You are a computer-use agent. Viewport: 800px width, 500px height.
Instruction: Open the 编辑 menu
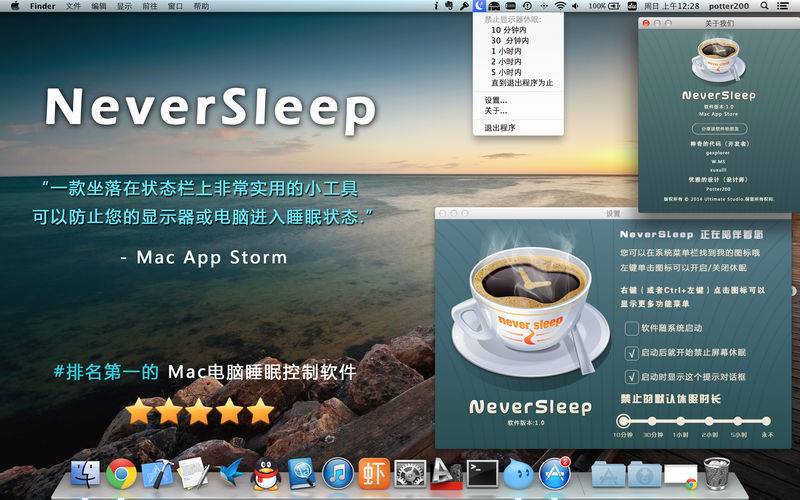(x=99, y=6)
